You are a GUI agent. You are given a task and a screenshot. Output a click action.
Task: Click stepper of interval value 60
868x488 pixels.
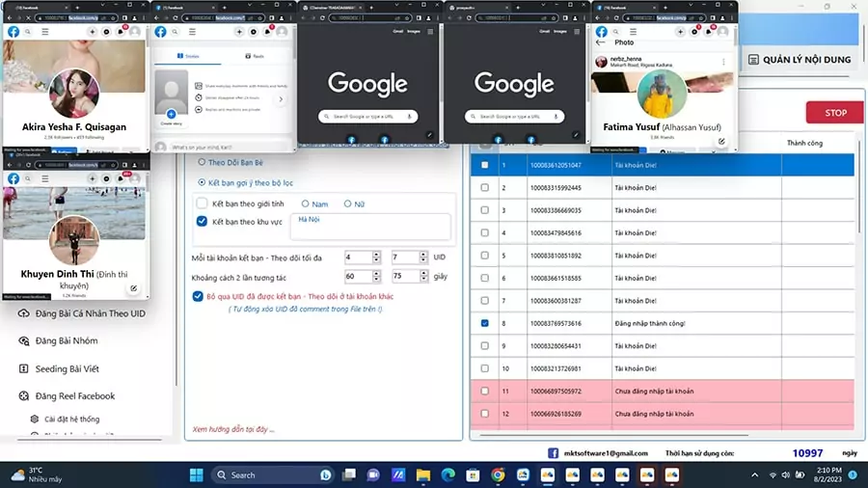point(376,276)
